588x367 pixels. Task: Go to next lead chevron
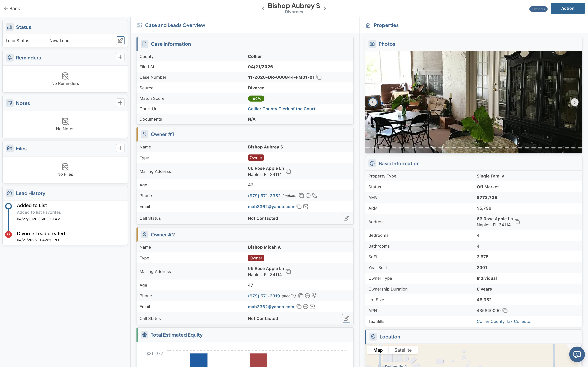(325, 8)
